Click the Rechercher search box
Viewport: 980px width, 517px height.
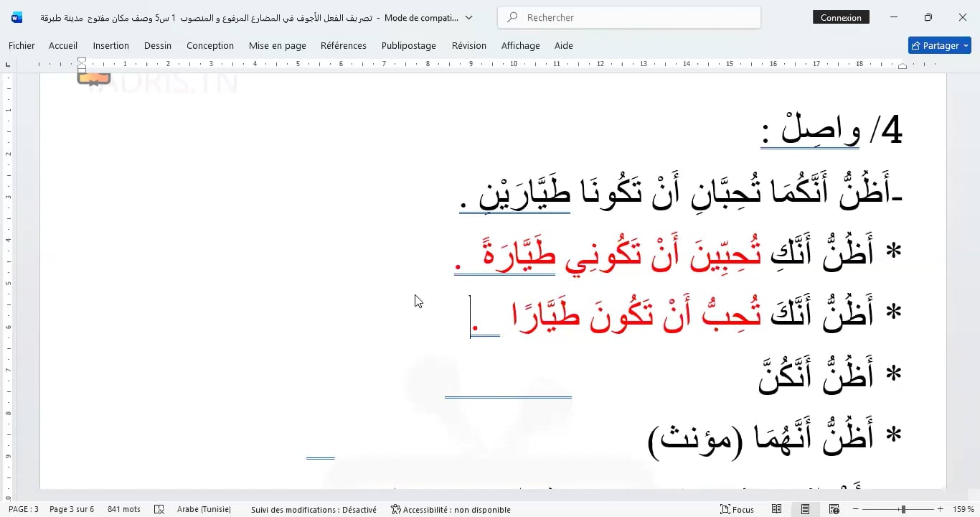[x=629, y=17]
